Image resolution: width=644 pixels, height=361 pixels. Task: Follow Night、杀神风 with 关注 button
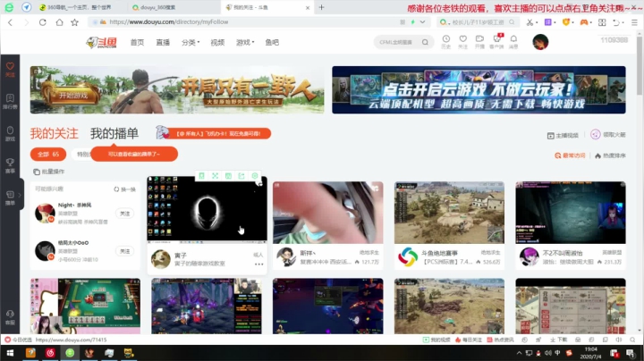click(x=125, y=214)
